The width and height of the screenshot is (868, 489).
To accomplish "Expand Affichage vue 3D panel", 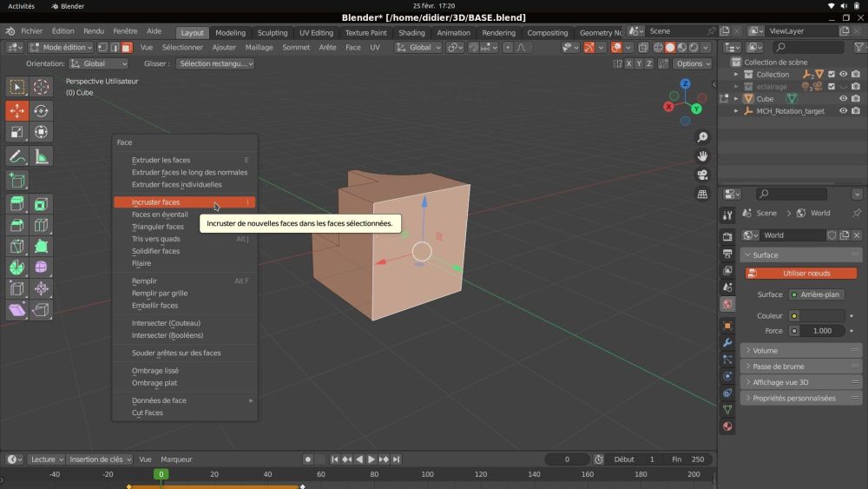I will (800, 383).
